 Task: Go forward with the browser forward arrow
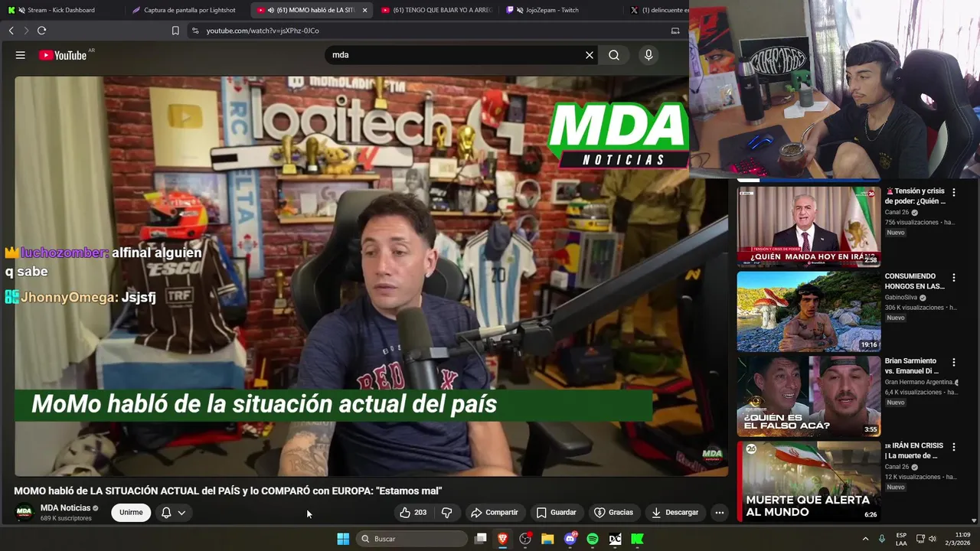pos(26,31)
